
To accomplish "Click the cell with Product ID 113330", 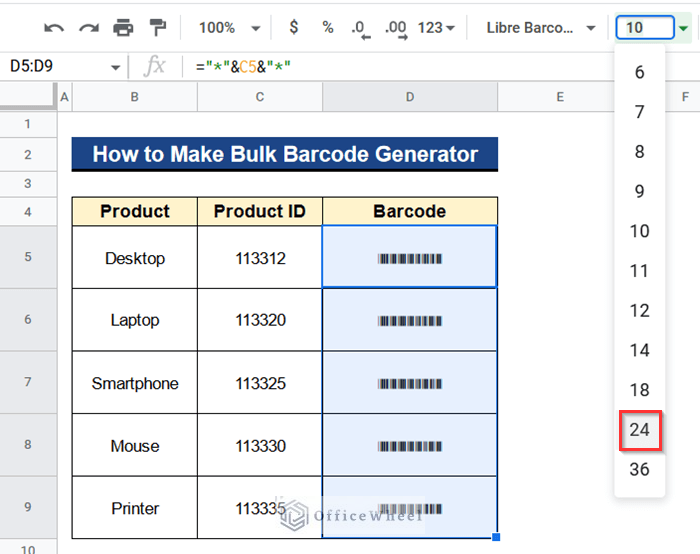I will tap(260, 445).
